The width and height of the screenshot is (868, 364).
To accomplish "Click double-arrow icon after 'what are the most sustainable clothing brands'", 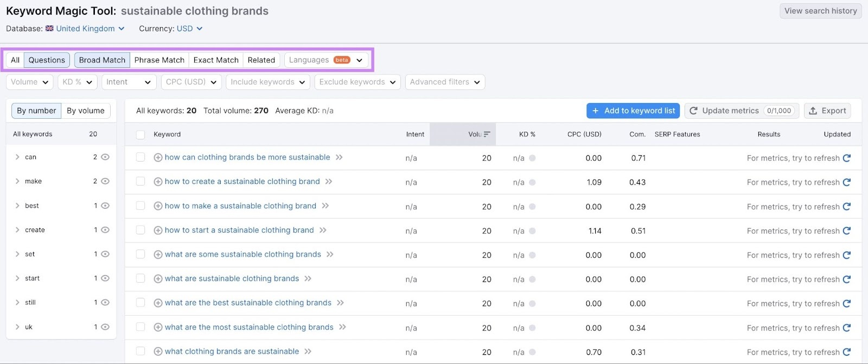I will pyautogui.click(x=342, y=327).
